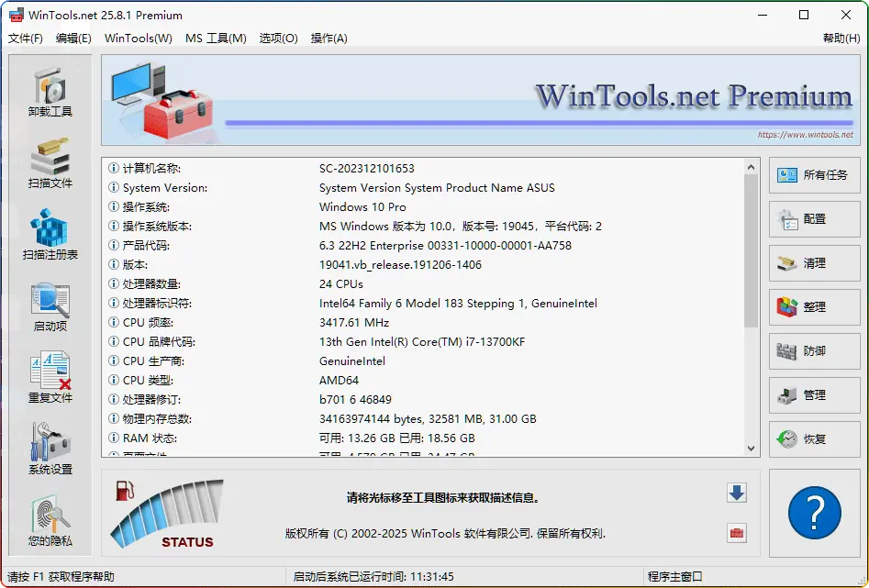
Task: Select the 清理 clean category
Action: point(814,263)
